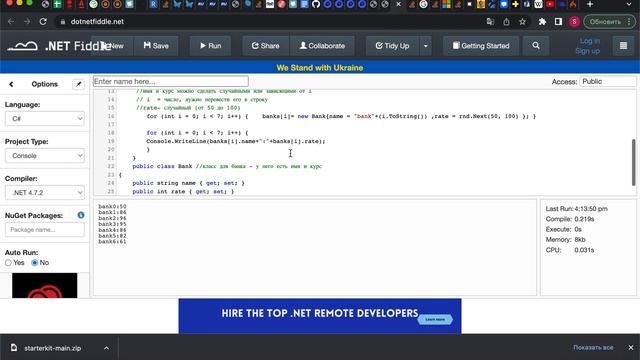The height and width of the screenshot is (360, 640).
Task: Go back with browser back arrow
Action: click(11, 22)
